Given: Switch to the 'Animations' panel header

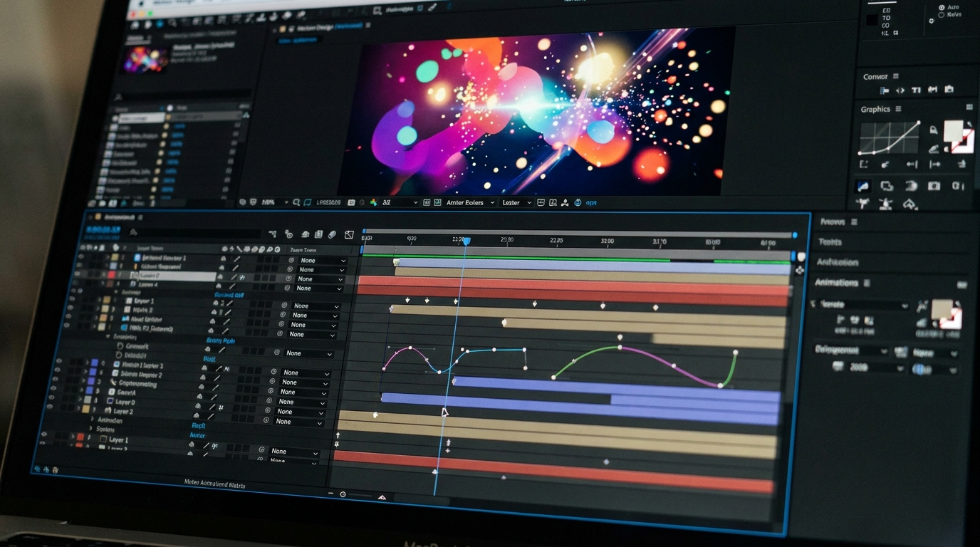Looking at the screenshot, I should (x=836, y=283).
